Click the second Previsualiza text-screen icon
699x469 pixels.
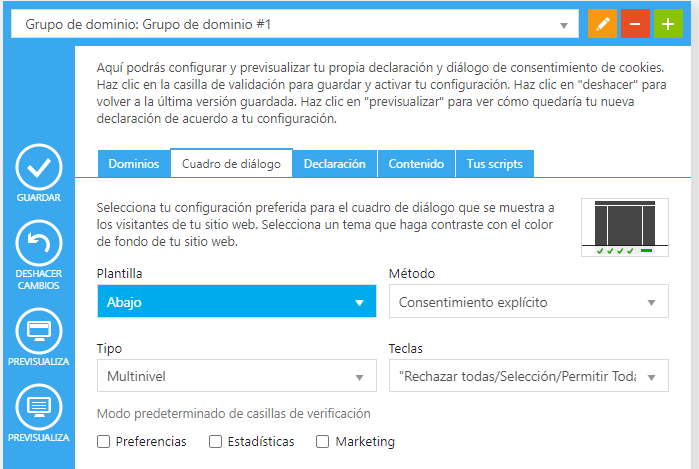pyautogui.click(x=39, y=407)
